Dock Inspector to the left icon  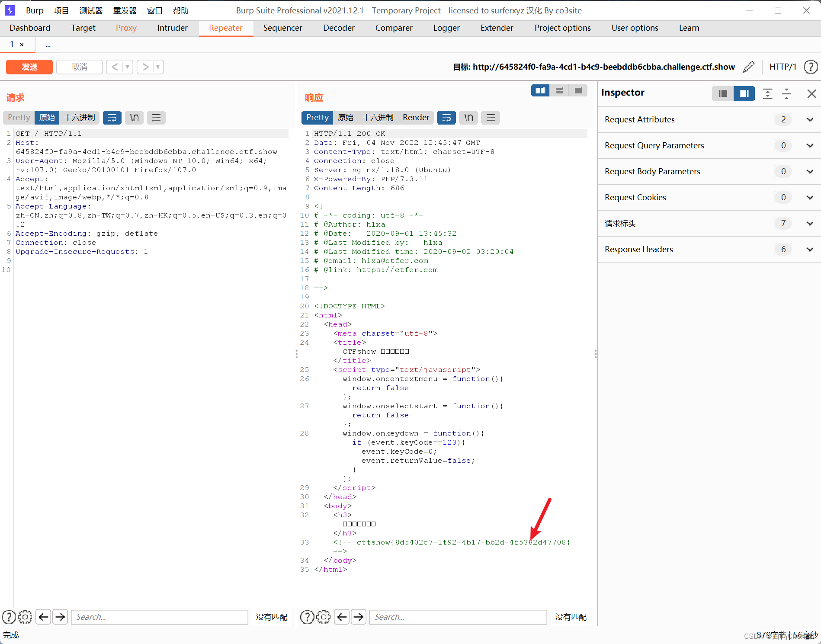[723, 93]
